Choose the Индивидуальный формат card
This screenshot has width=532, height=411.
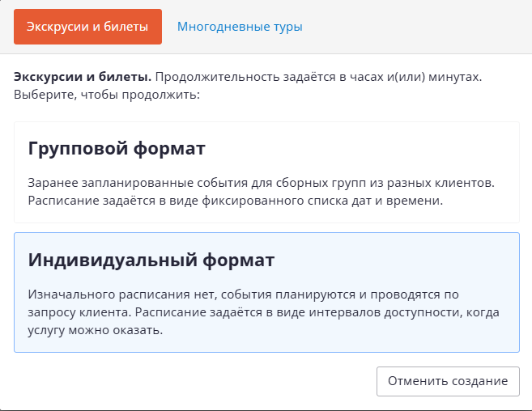(266, 292)
